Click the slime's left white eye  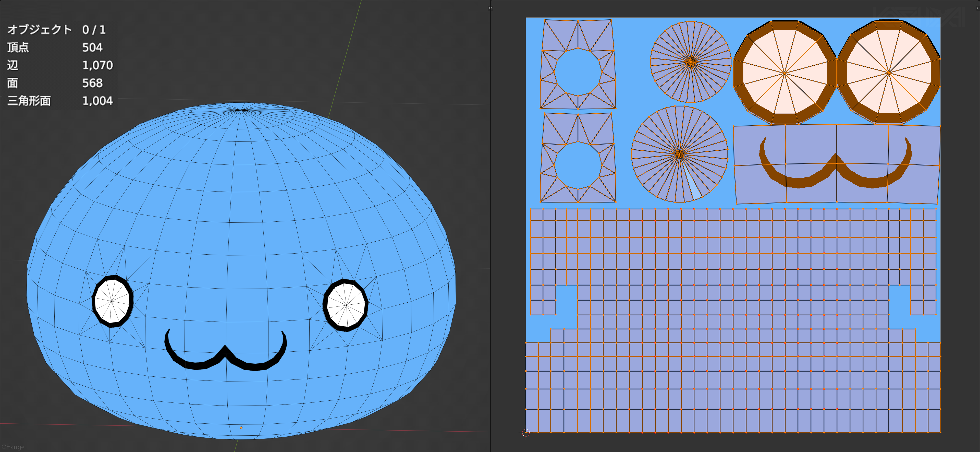(112, 301)
